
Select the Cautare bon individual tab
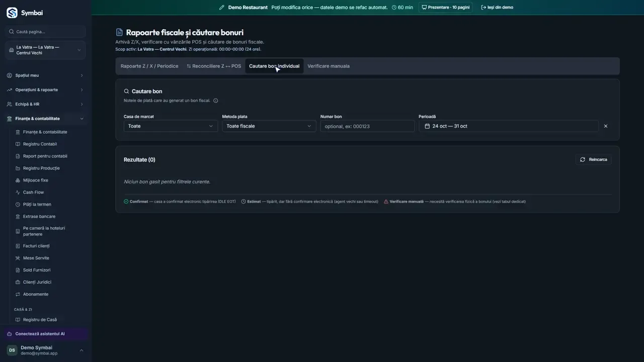click(x=274, y=66)
